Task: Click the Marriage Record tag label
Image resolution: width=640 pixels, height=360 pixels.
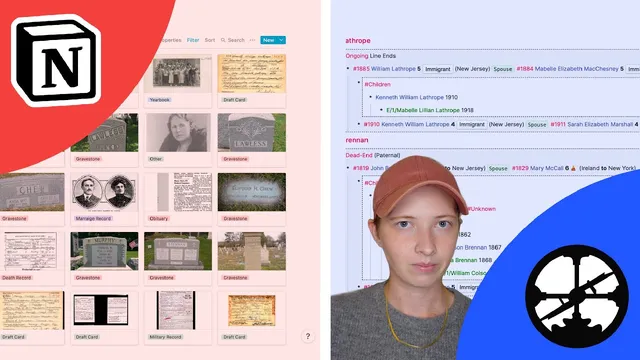Action: 93,218
